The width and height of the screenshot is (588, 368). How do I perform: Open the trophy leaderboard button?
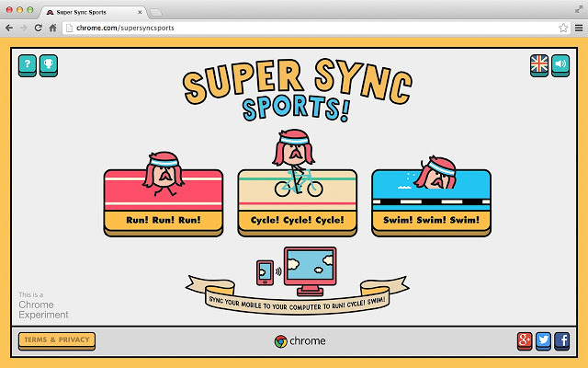(49, 65)
